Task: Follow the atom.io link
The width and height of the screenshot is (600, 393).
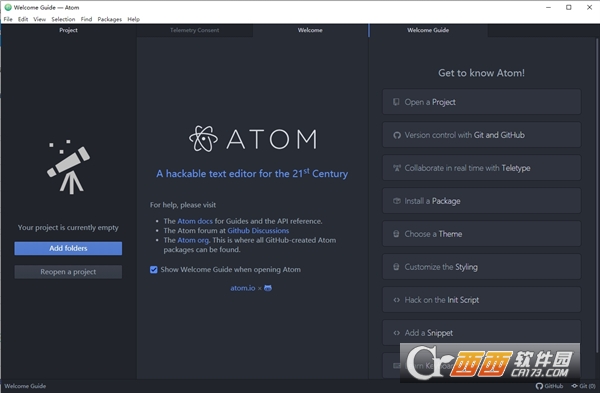Action: [x=243, y=288]
